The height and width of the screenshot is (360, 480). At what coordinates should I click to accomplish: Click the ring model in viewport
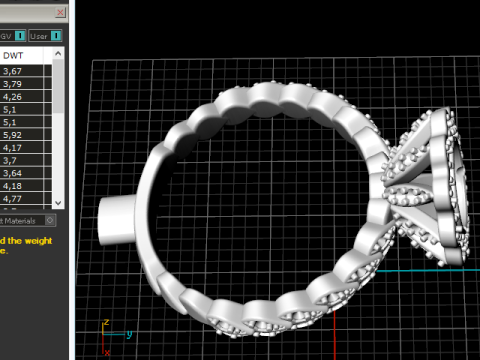[283, 210]
